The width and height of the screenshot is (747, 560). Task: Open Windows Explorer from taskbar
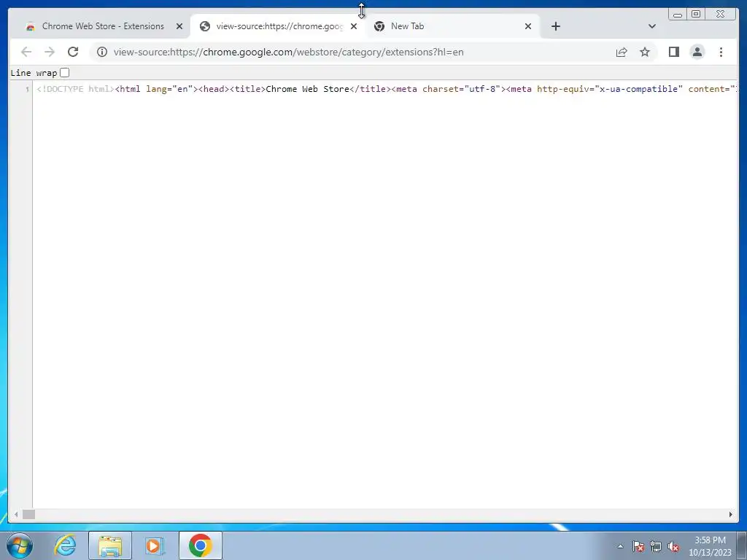pos(110,545)
